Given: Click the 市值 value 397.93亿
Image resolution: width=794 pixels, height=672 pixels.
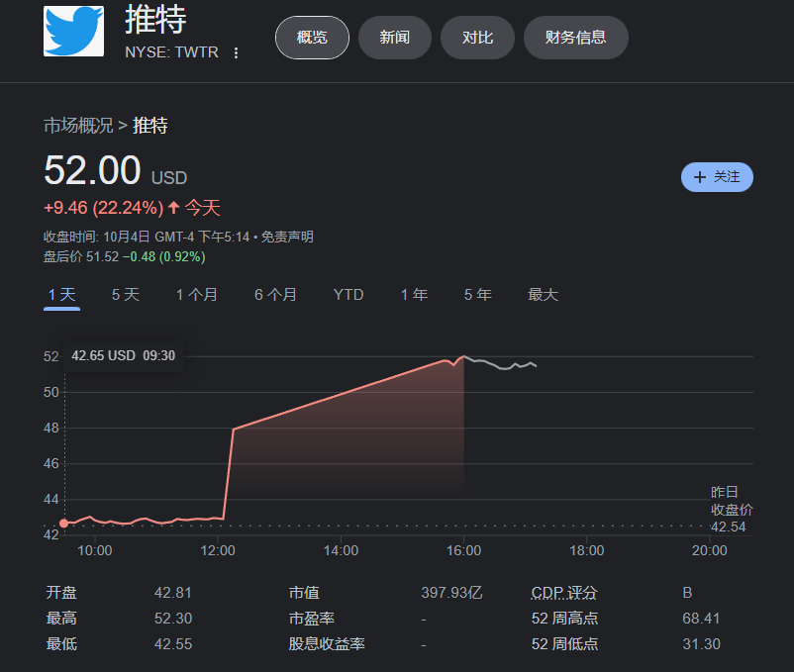Looking at the screenshot, I should [x=451, y=593].
